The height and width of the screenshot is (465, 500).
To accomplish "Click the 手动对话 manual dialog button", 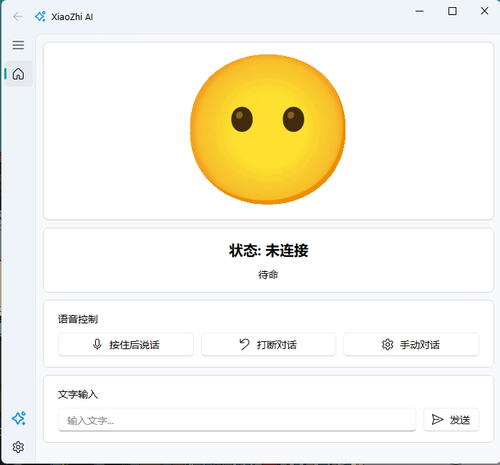I will point(411,344).
